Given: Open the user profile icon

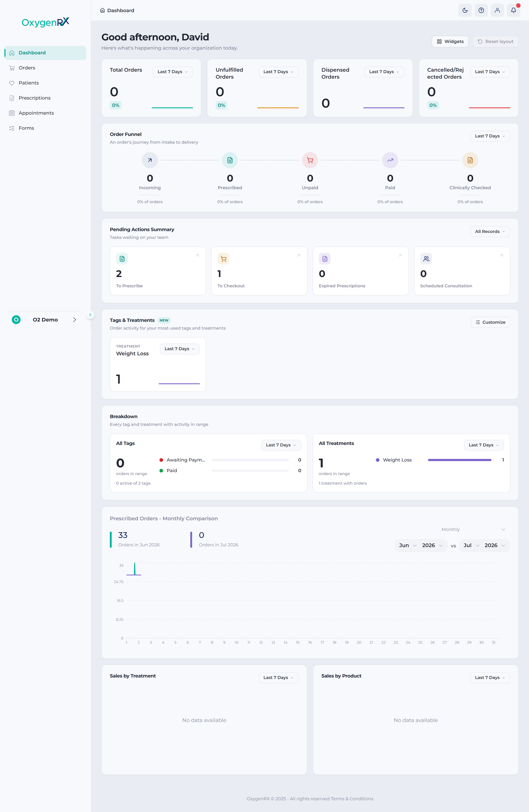Looking at the screenshot, I should click(x=497, y=10).
